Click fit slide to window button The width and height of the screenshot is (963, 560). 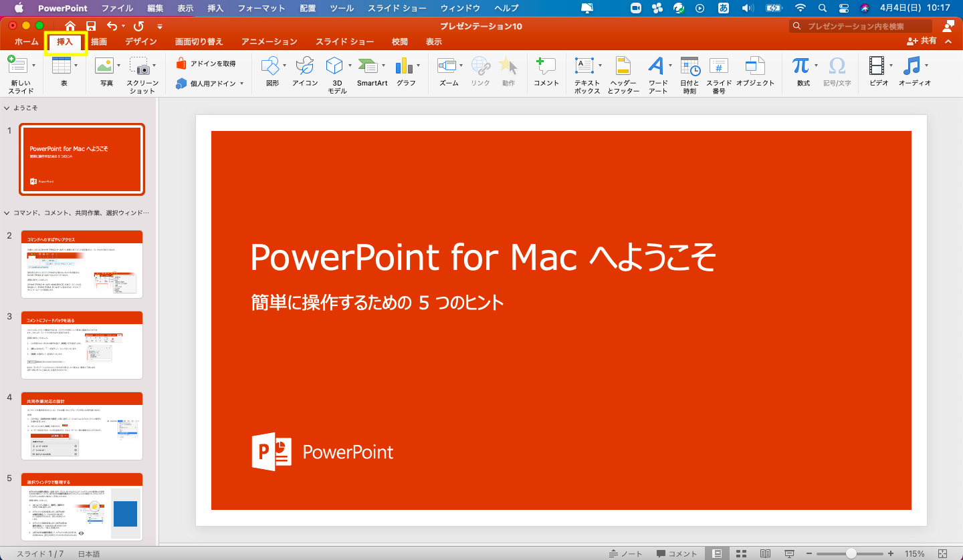(943, 553)
